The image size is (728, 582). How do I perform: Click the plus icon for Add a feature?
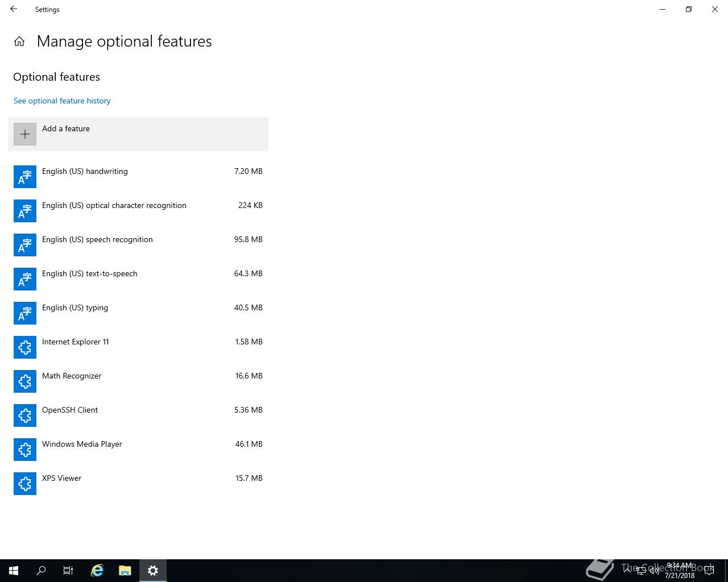point(25,134)
